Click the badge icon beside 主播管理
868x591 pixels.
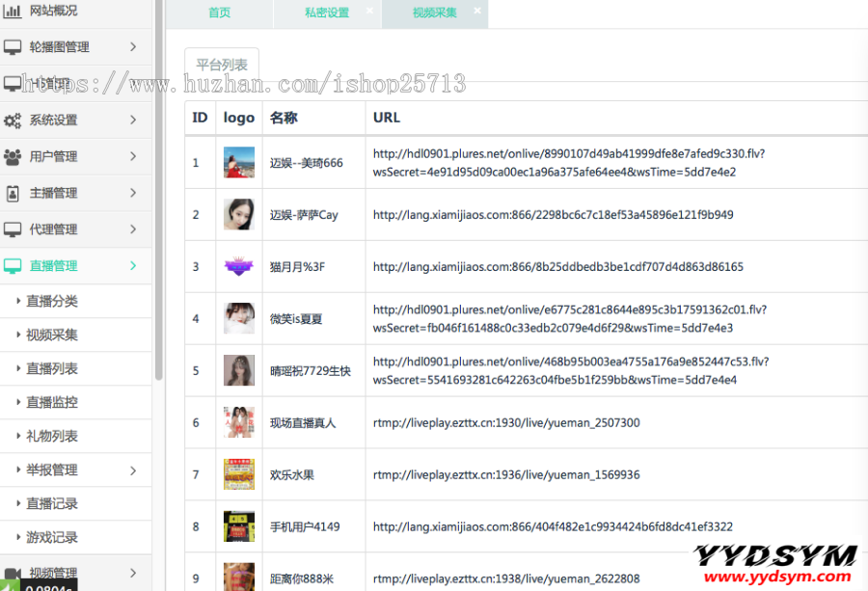coord(13,193)
